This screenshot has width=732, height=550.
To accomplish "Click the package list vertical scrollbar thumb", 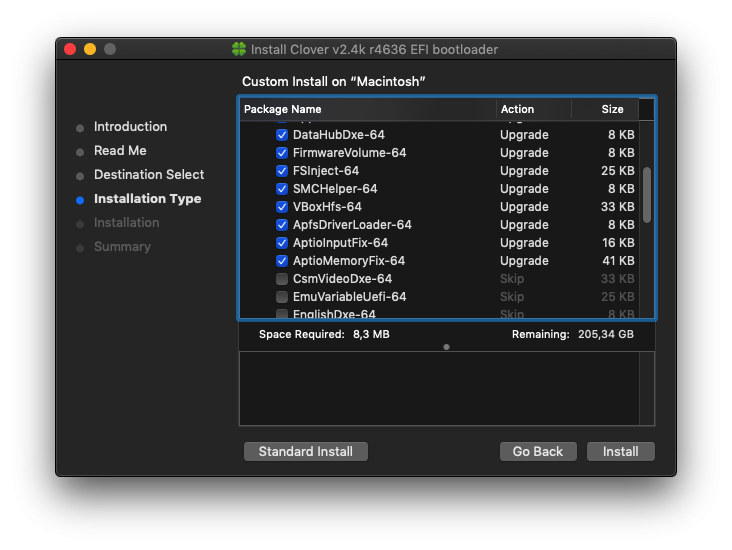I will click(x=647, y=195).
